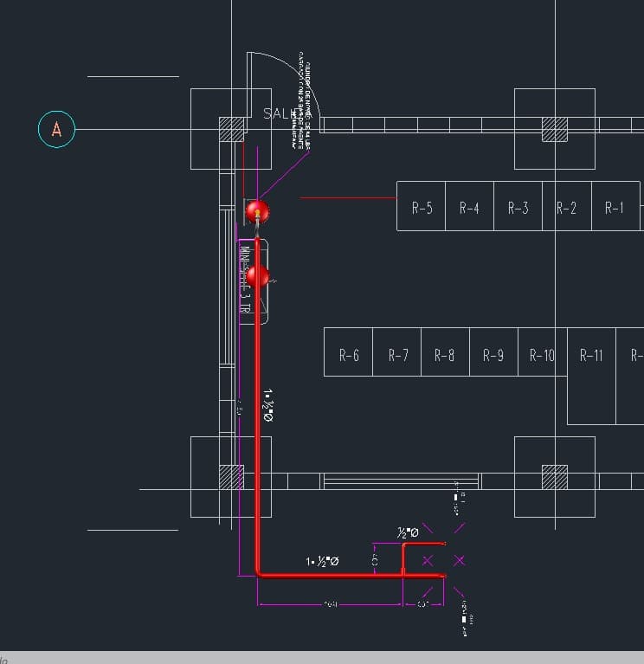This screenshot has height=664, width=644.
Task: Click the top right hatched column
Action: click(x=555, y=130)
